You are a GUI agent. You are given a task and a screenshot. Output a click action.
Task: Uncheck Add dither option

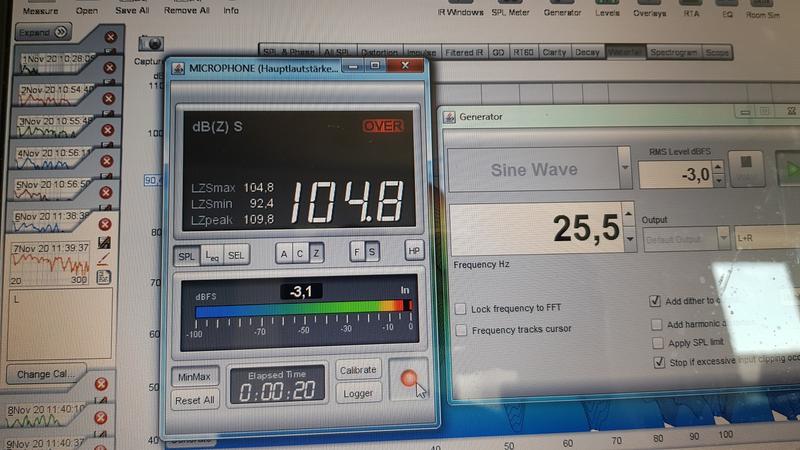pos(655,301)
